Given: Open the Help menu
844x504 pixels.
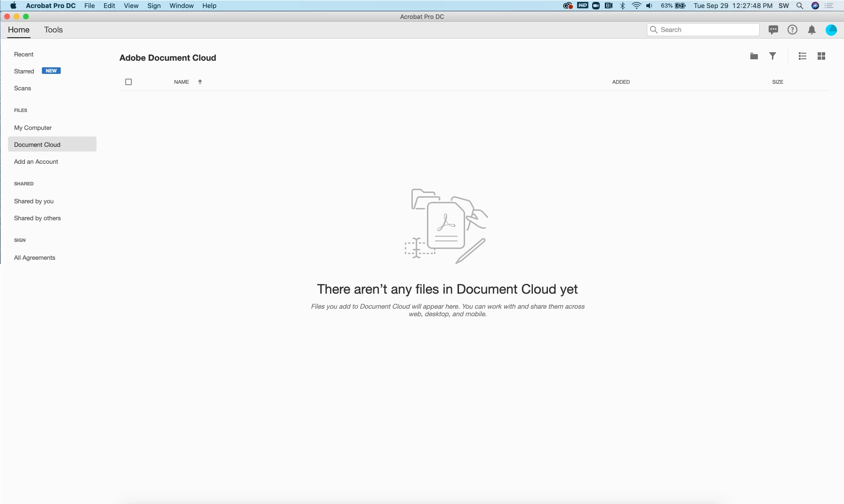Looking at the screenshot, I should click(209, 6).
